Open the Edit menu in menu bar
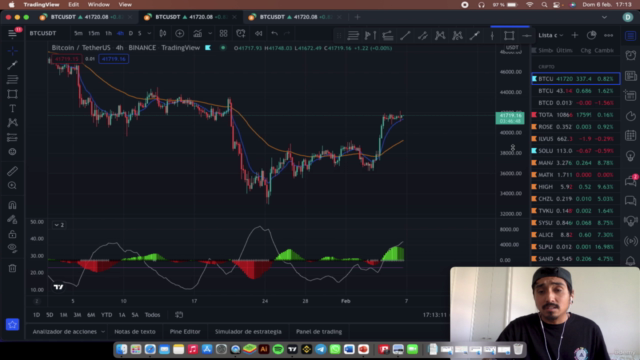The image size is (640, 360). pyautogui.click(x=73, y=4)
